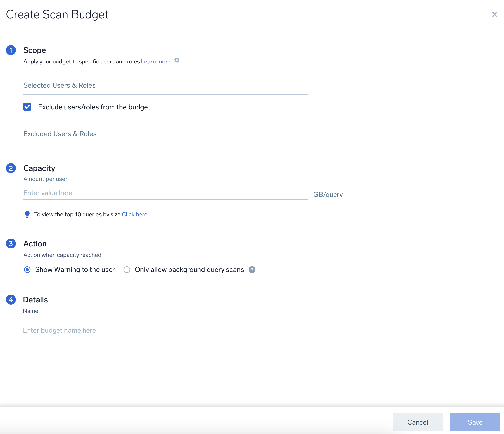Viewport: 504px width, 434px height.
Task: Click the Action when capacity reached label
Action: [62, 255]
